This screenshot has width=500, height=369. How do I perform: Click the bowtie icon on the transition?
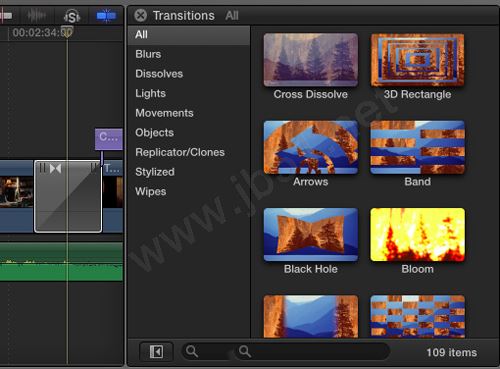point(55,169)
